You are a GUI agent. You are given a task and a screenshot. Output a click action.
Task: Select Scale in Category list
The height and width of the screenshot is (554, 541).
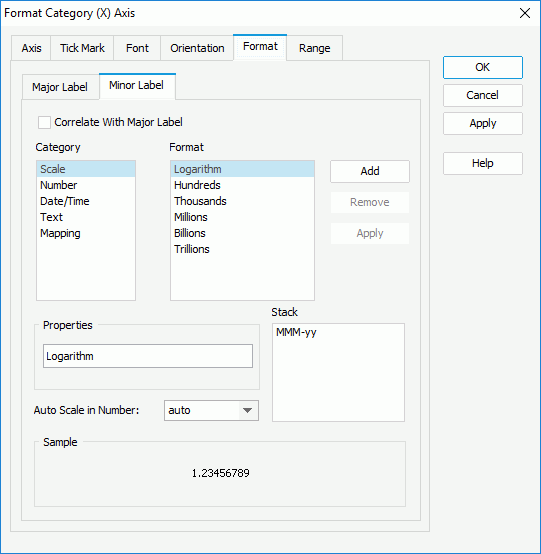pyautogui.click(x=86, y=169)
